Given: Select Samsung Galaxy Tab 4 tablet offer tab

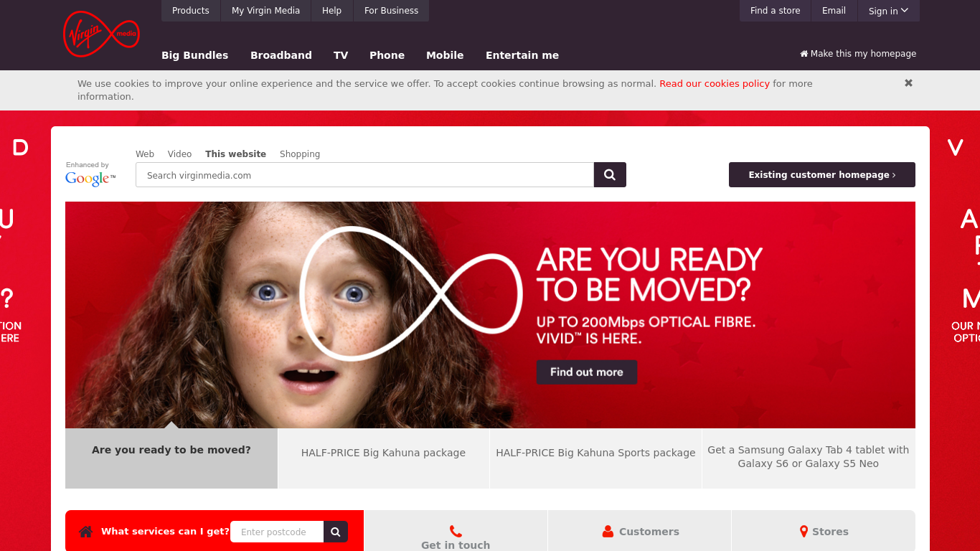Looking at the screenshot, I should pyautogui.click(x=809, y=457).
